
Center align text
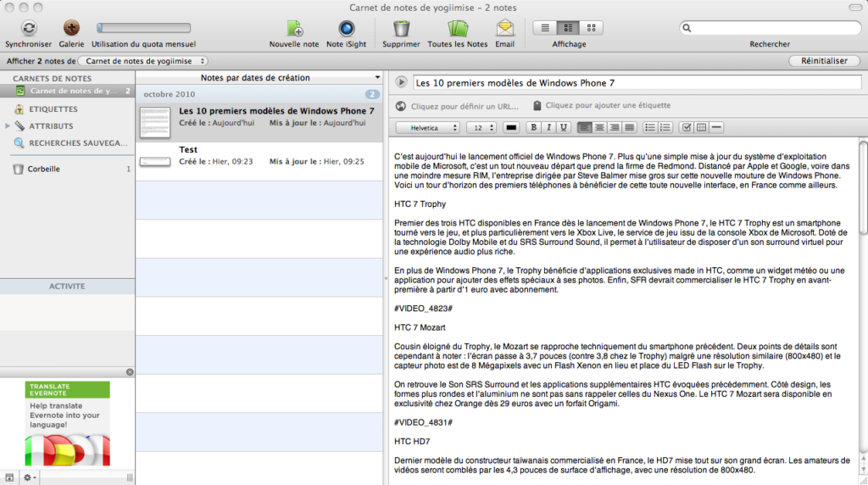tap(599, 128)
